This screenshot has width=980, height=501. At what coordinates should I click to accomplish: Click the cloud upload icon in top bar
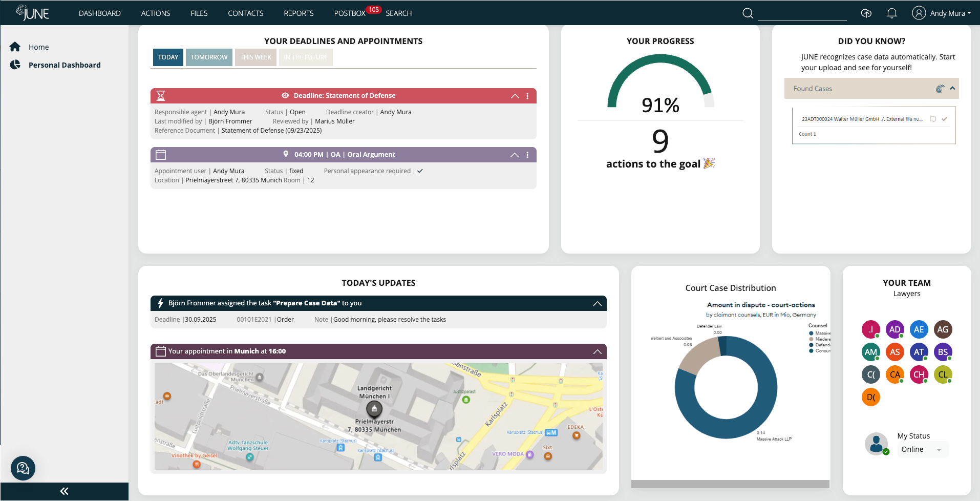[866, 13]
